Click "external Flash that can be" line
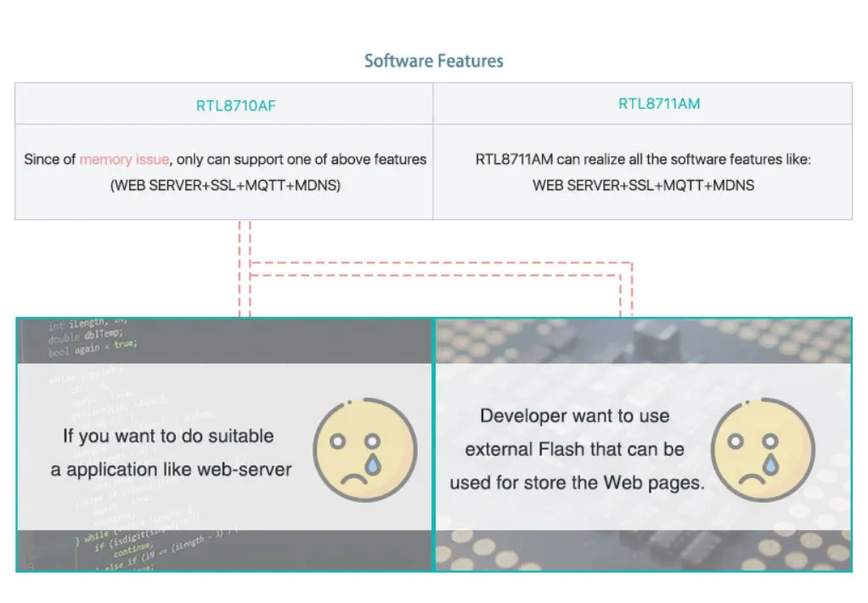The height and width of the screenshot is (603, 868). coord(575,449)
